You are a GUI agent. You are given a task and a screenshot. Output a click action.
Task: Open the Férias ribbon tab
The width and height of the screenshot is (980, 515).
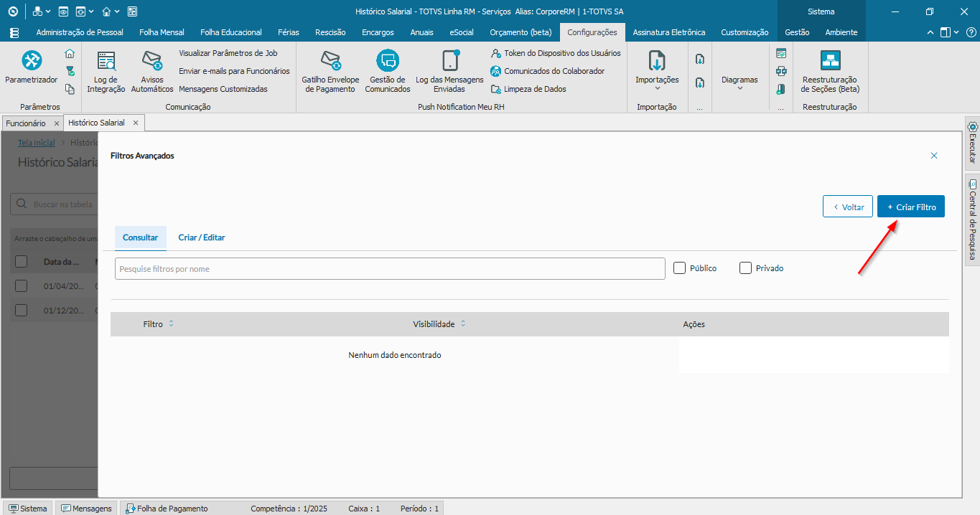pyautogui.click(x=288, y=32)
